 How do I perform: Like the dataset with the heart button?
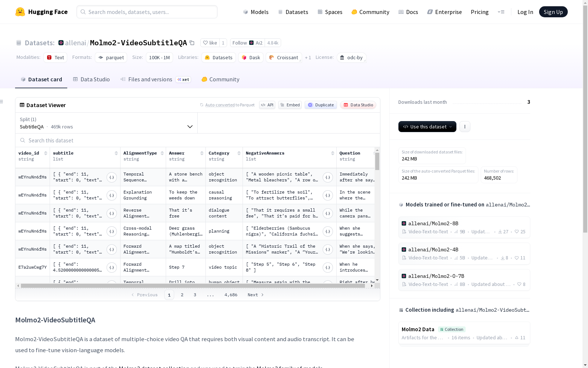tap(210, 43)
